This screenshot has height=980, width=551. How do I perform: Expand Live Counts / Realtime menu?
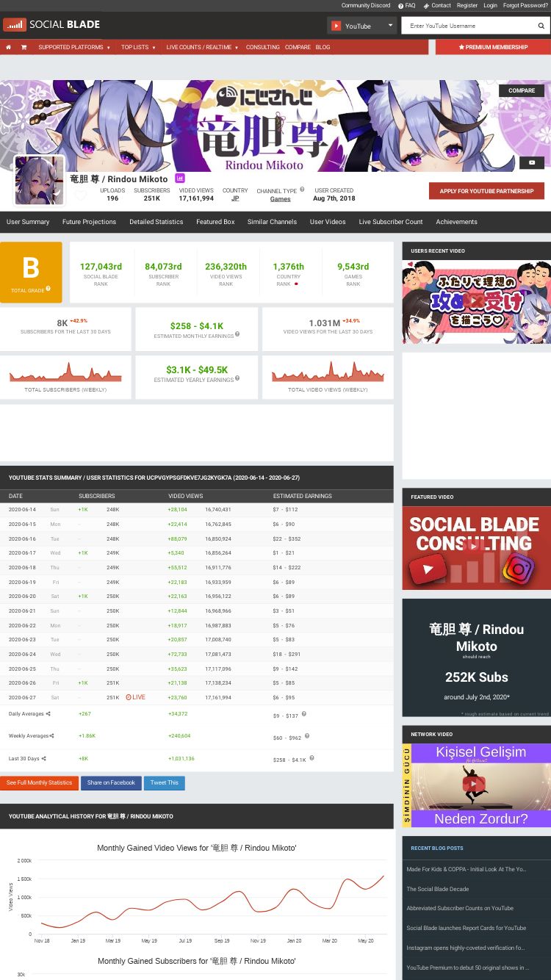click(x=202, y=47)
